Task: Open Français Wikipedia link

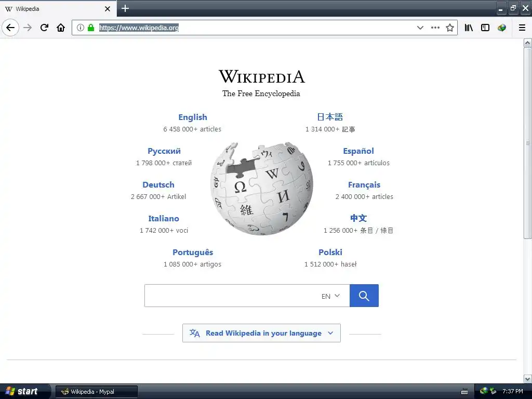Action: click(x=364, y=184)
